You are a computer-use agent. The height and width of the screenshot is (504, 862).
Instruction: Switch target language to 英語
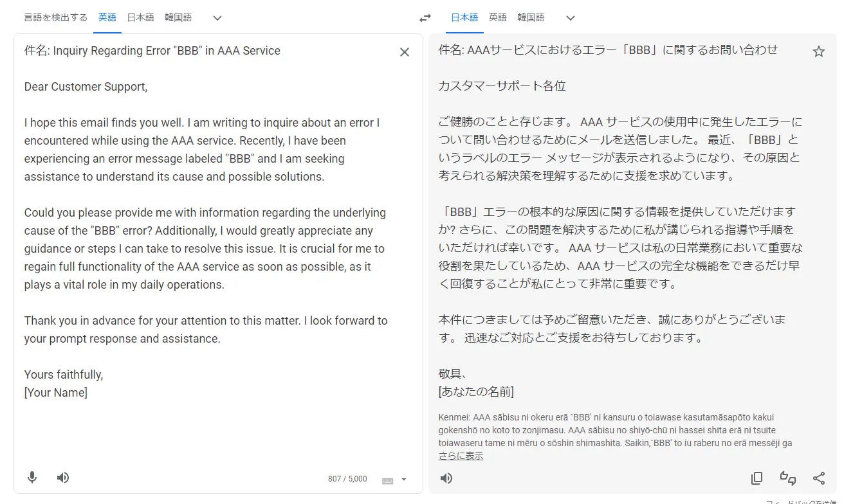tap(497, 18)
